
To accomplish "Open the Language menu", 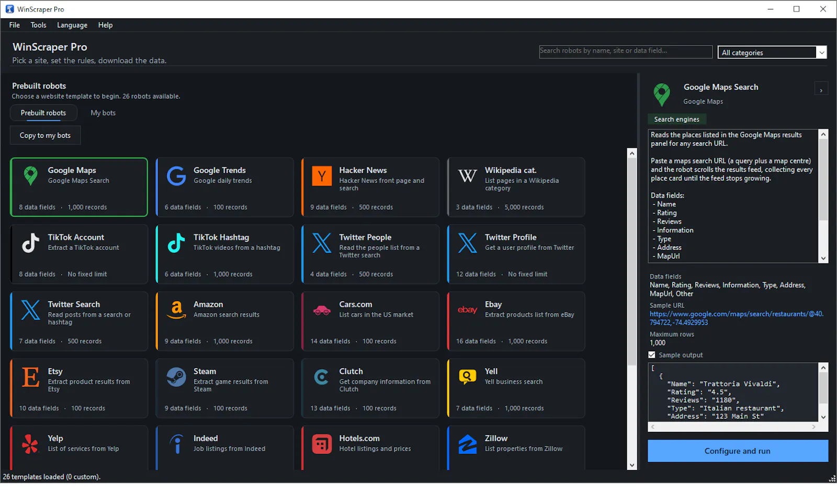I will (72, 25).
